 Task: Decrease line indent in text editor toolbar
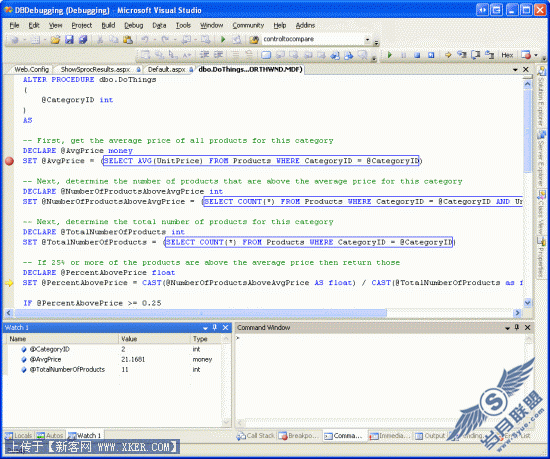coord(204,55)
